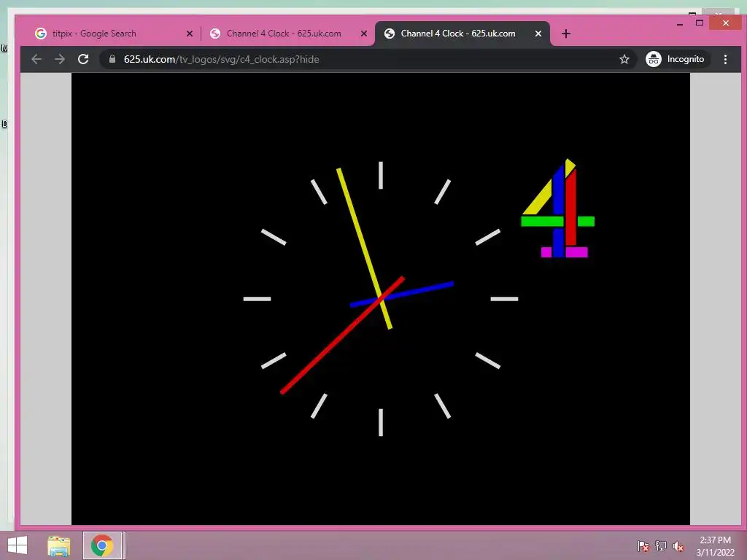The width and height of the screenshot is (747, 560).
Task: View site information via the lock icon
Action: coord(112,59)
